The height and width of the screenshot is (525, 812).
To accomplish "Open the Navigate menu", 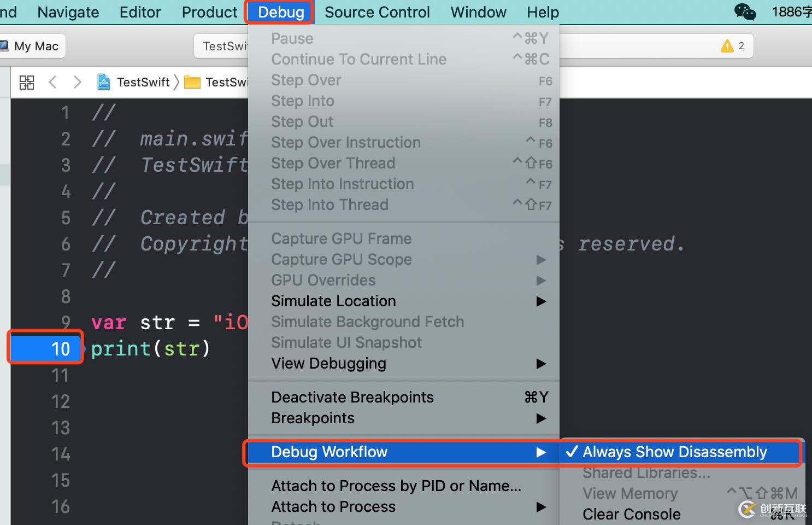I will (68, 12).
